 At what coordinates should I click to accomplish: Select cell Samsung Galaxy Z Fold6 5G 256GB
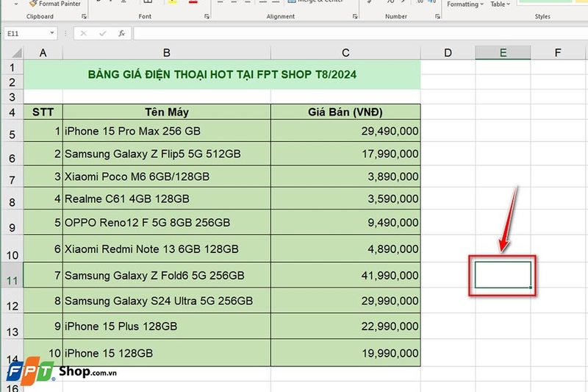click(167, 275)
